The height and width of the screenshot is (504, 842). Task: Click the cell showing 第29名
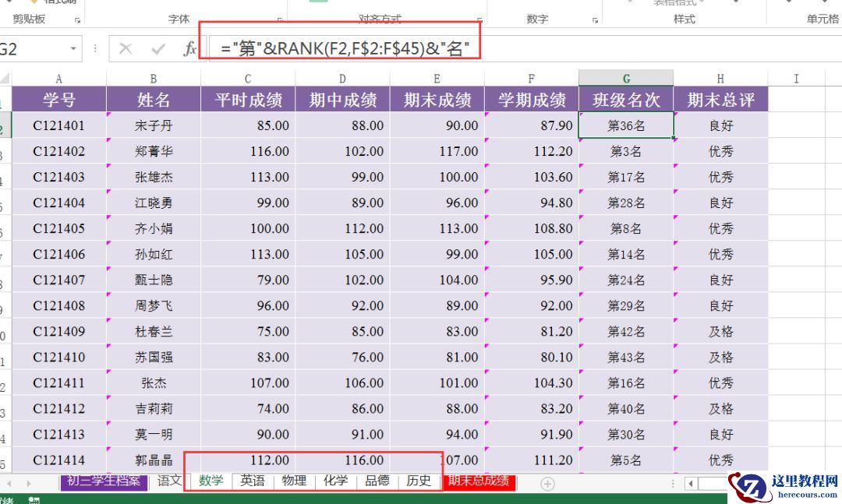(x=626, y=306)
